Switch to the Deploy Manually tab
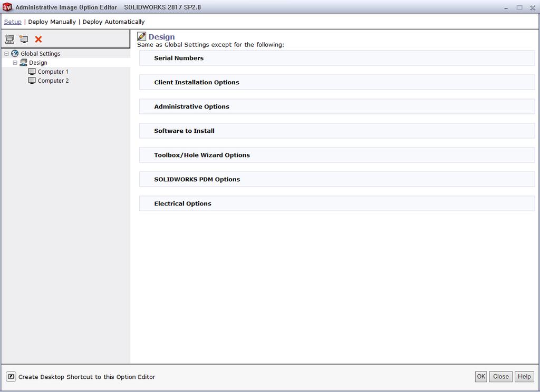 (x=52, y=22)
